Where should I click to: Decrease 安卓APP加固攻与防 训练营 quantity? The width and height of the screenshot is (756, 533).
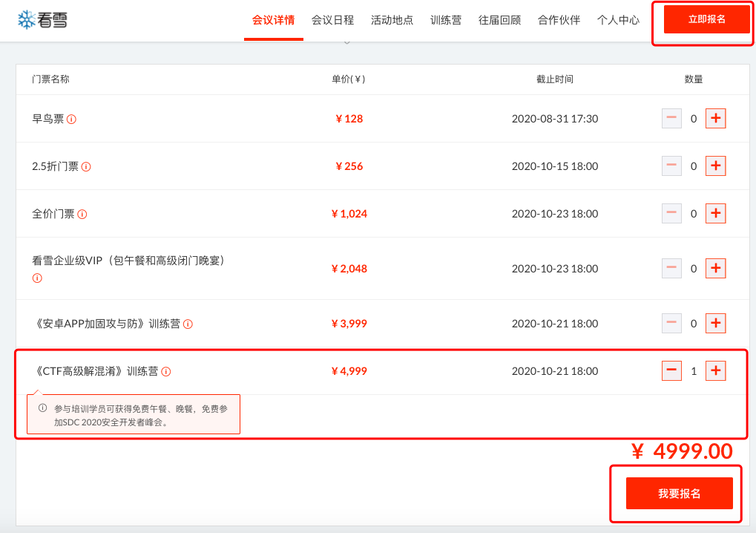point(671,323)
